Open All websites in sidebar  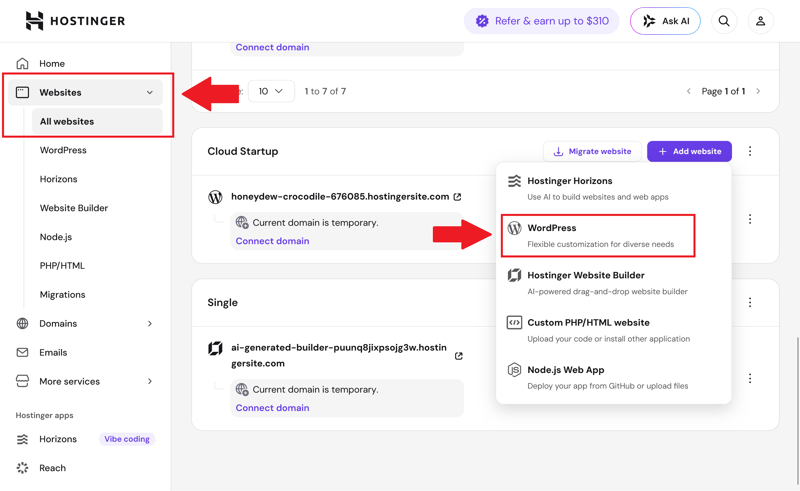pos(97,121)
